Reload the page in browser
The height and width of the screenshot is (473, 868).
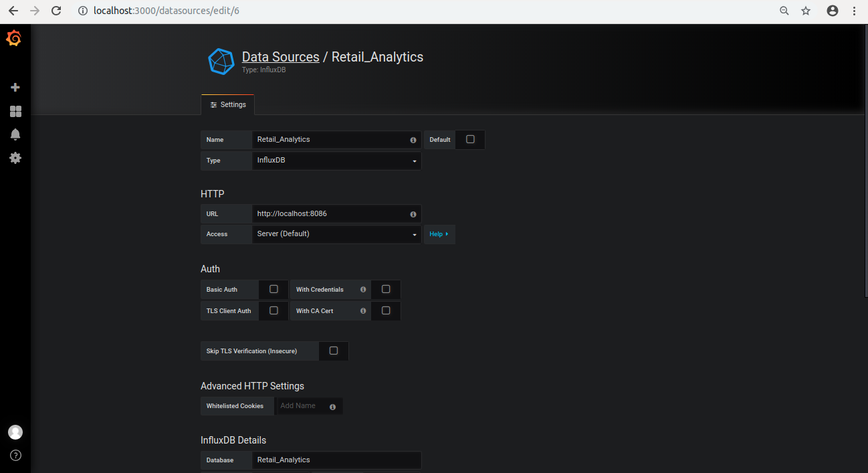point(56,11)
